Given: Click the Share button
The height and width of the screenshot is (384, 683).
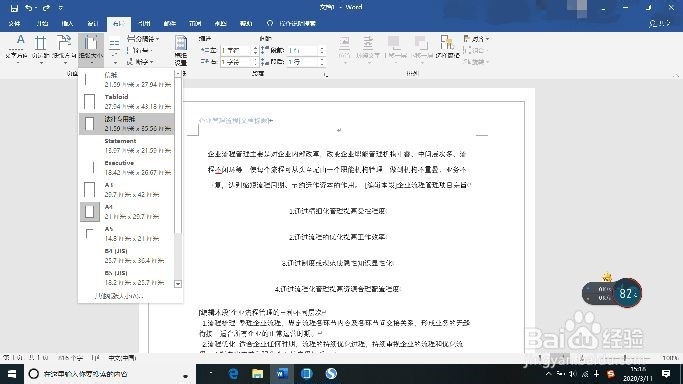Looking at the screenshot, I should (x=659, y=24).
